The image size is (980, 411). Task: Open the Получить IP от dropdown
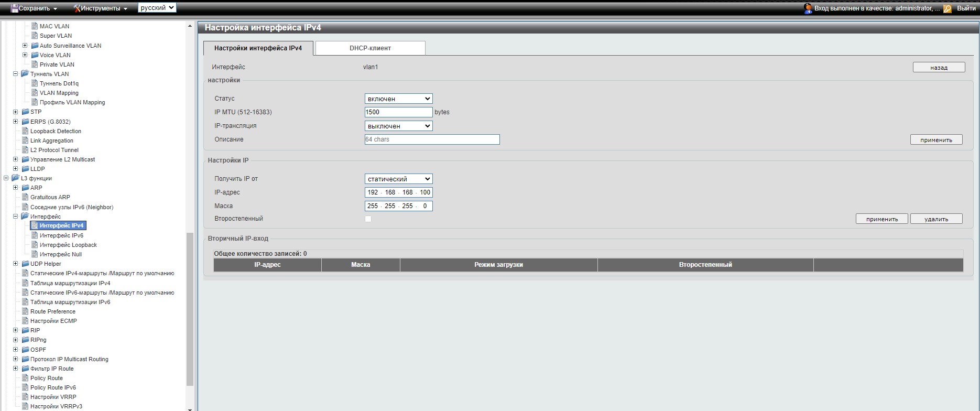(398, 179)
